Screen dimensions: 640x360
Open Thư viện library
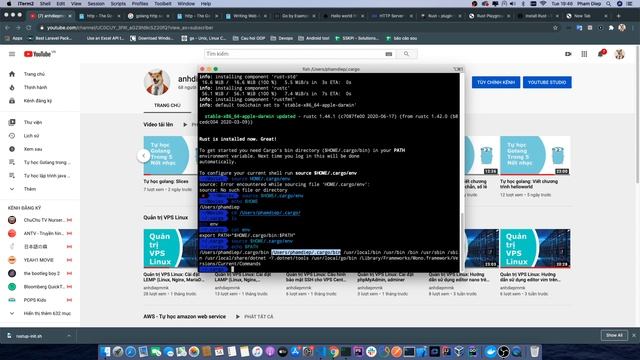[x=33, y=122]
